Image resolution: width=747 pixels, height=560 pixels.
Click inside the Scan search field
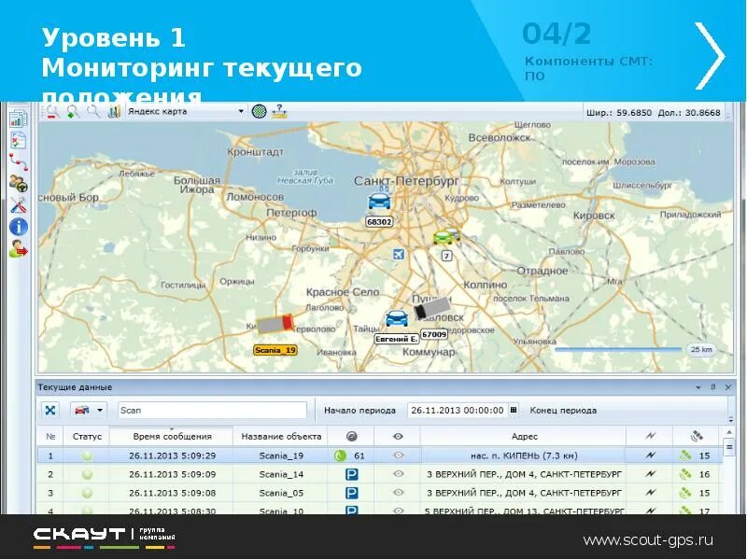point(213,411)
